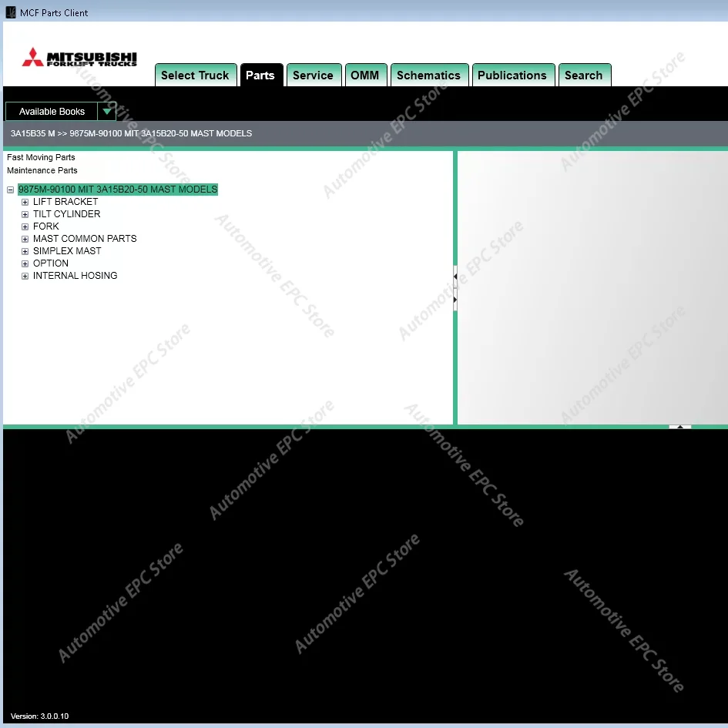Select the FORK tree item

pyautogui.click(x=46, y=226)
